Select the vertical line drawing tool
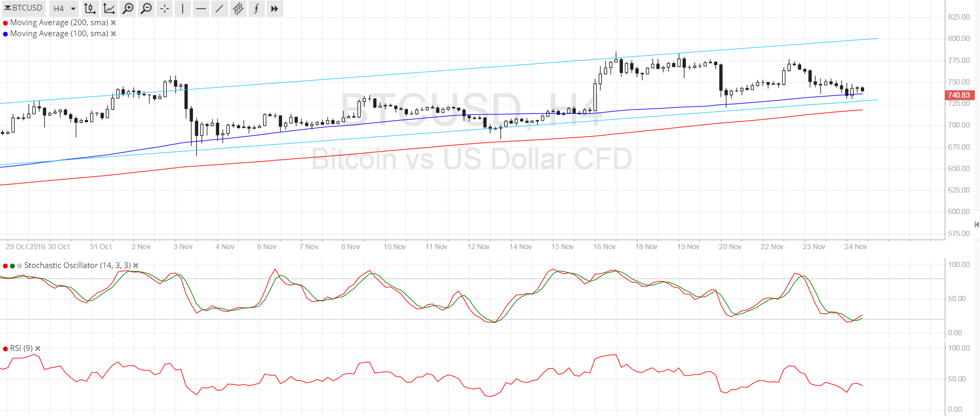This screenshot has height=416, width=980. coord(182,8)
